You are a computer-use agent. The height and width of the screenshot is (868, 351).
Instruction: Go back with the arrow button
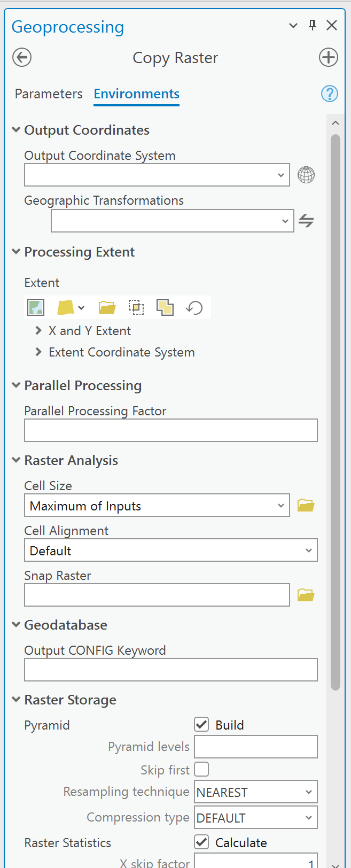(21, 57)
